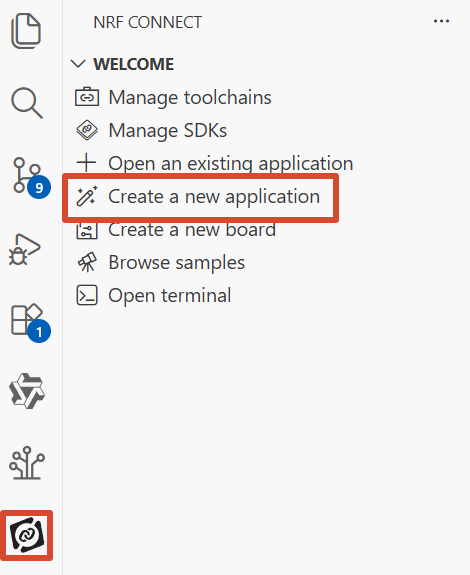Open the triangular logo extension view

27,391
